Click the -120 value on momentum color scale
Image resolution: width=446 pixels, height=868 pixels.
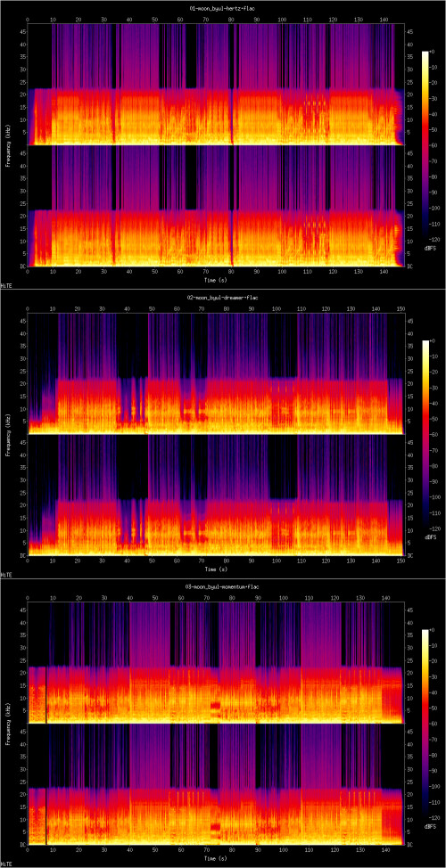coord(436,816)
